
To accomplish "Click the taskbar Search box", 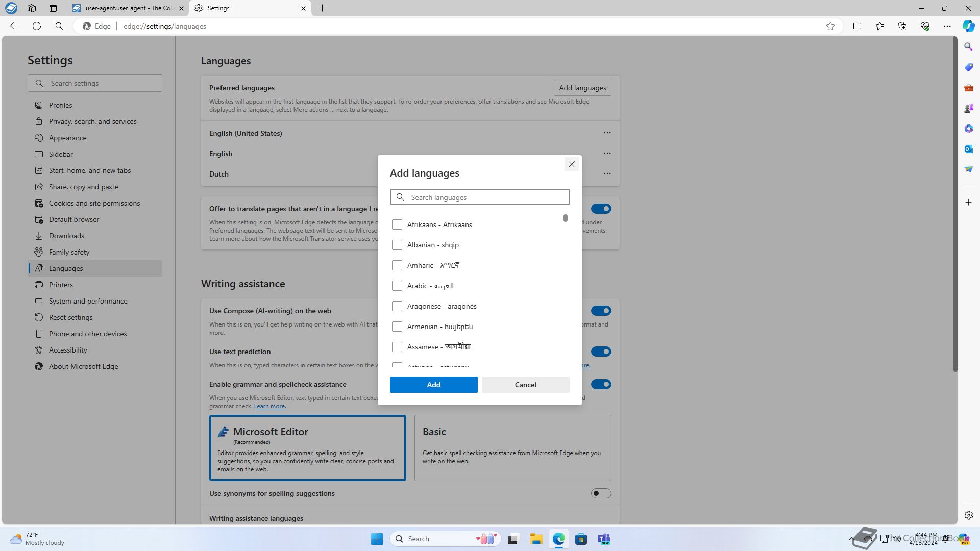I will click(x=446, y=539).
